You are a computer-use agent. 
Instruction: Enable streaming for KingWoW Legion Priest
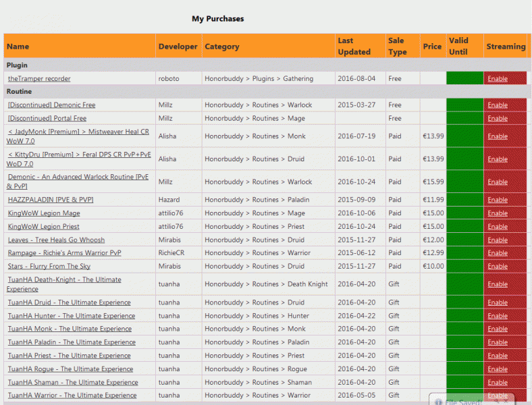pos(498,227)
